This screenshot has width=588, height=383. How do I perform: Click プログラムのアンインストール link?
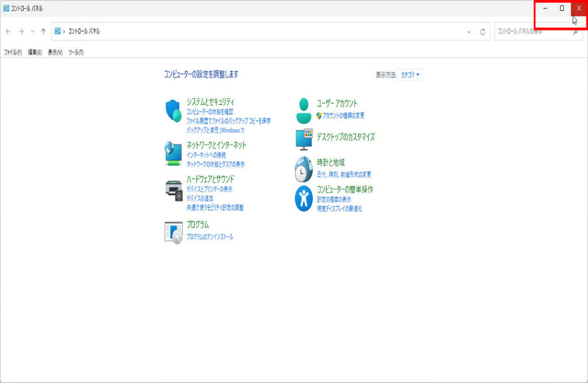point(210,237)
